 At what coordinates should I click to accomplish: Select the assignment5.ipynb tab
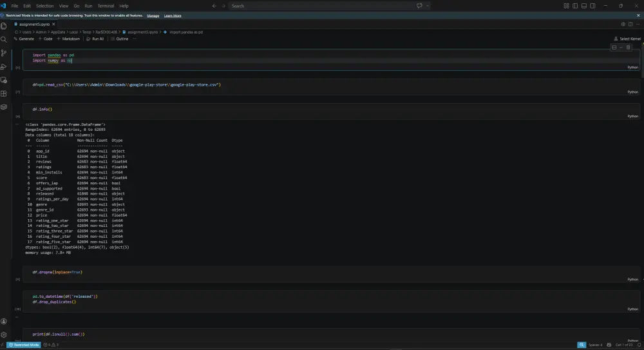click(35, 24)
